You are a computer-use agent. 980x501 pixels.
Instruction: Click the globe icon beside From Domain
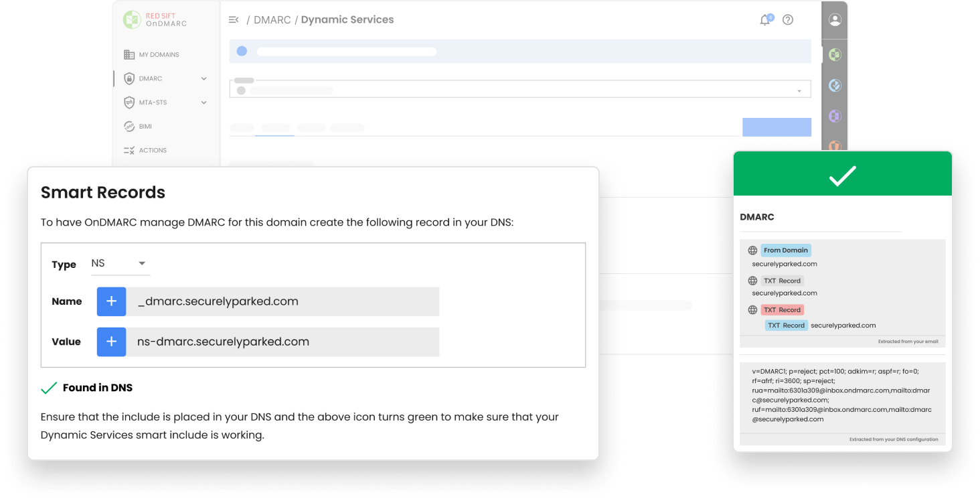point(752,250)
